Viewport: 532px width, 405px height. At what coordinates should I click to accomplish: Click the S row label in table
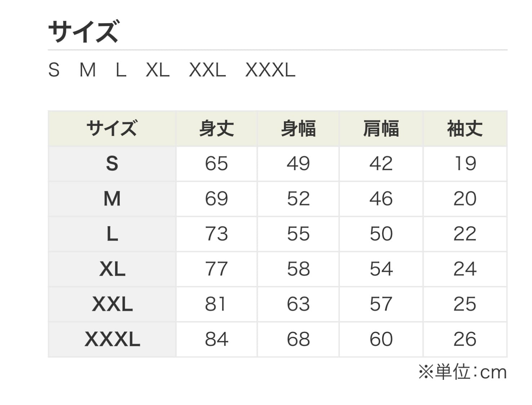[112, 163]
